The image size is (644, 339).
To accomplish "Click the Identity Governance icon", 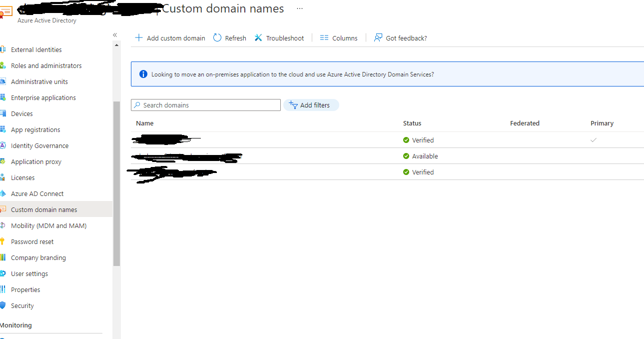I will pos(3,145).
